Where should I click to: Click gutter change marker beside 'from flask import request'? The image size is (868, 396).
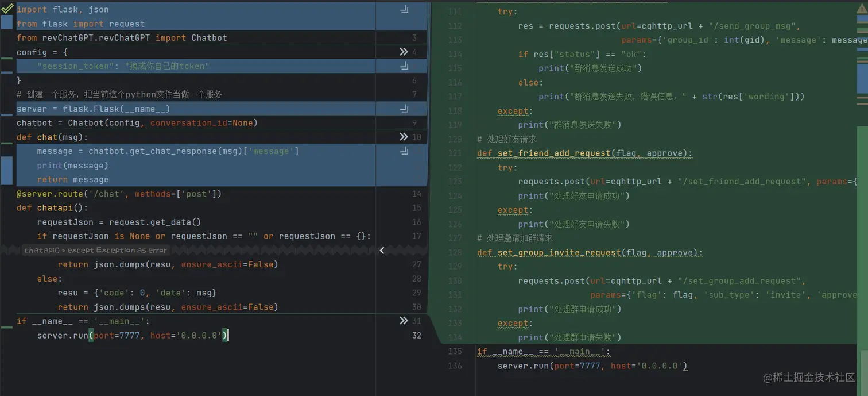tap(6, 23)
